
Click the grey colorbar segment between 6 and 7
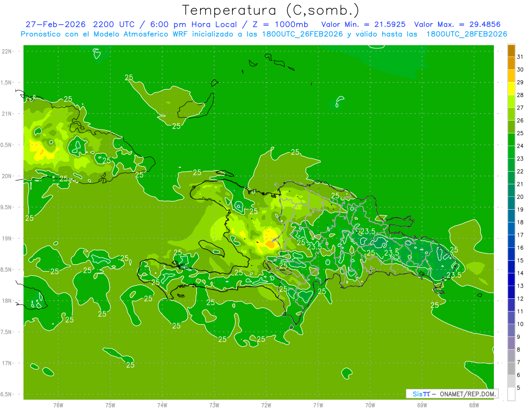511,368
